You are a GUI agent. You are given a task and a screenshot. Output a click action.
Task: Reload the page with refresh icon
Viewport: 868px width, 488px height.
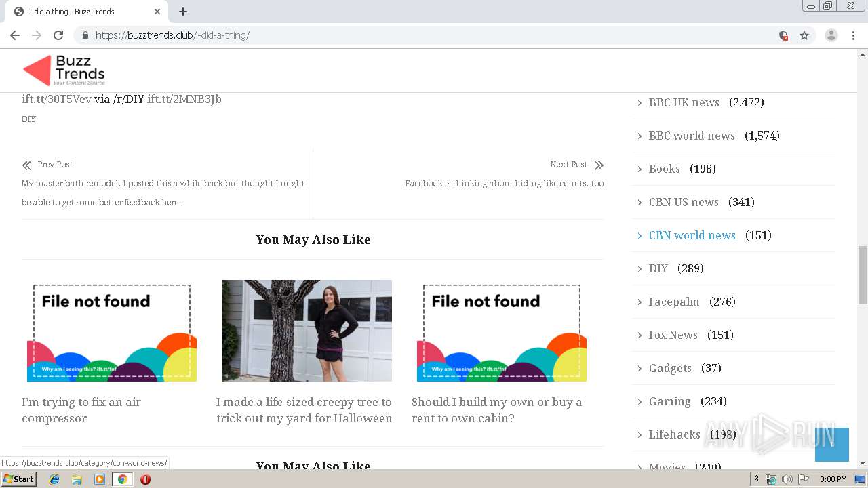tap(58, 35)
